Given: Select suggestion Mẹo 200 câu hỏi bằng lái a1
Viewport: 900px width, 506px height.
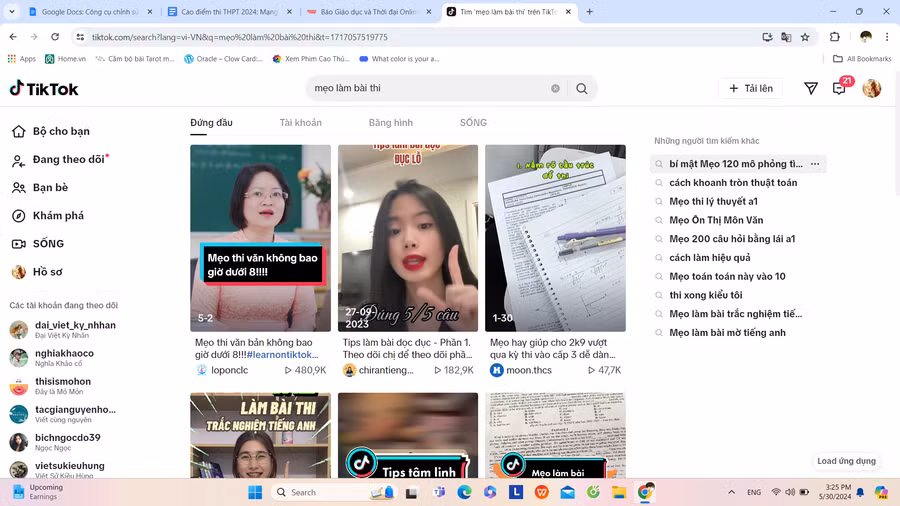Looking at the screenshot, I should point(732,239).
